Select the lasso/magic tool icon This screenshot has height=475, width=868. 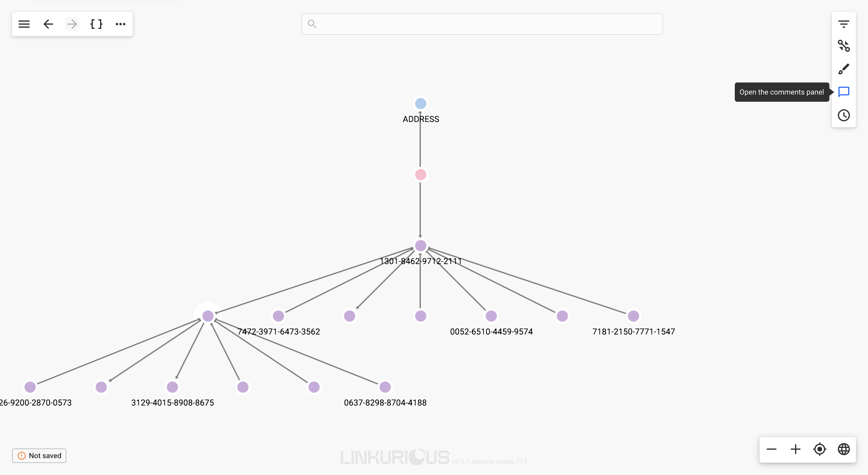pos(844,46)
